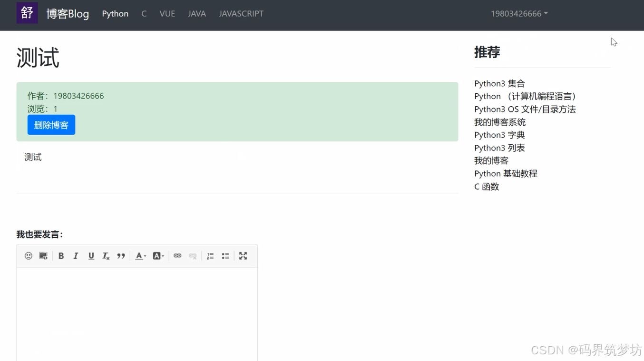The height and width of the screenshot is (361, 644).
Task: Expand the 19803426666 user dropdown
Action: pos(519,14)
